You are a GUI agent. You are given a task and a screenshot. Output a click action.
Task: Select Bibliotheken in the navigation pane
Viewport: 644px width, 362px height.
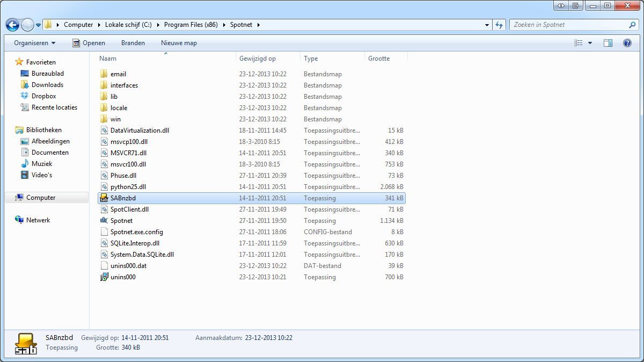point(43,130)
